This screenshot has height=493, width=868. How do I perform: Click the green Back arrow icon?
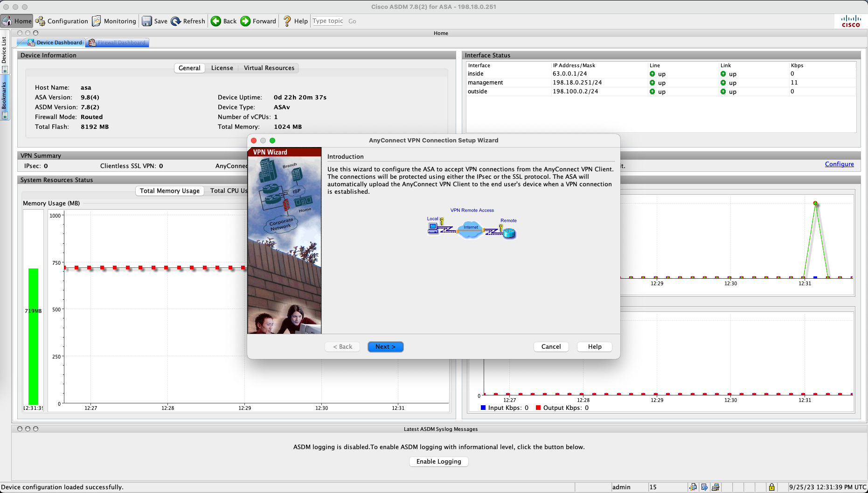216,21
